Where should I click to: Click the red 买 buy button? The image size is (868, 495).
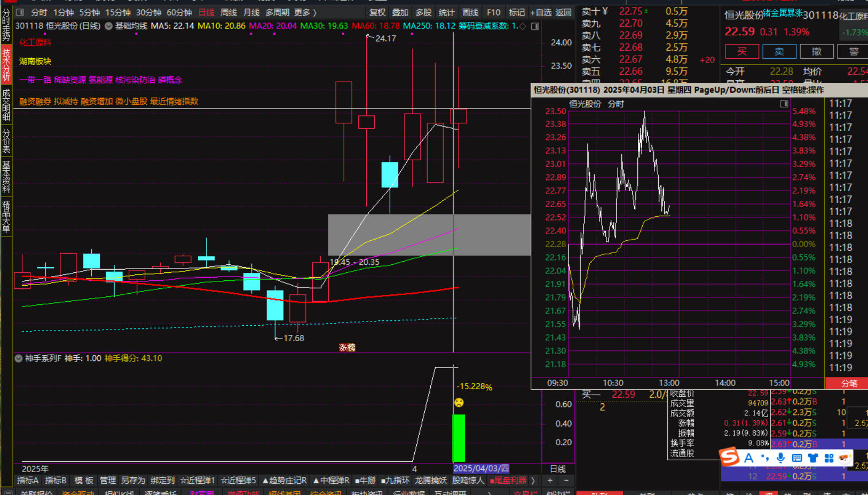pos(741,51)
